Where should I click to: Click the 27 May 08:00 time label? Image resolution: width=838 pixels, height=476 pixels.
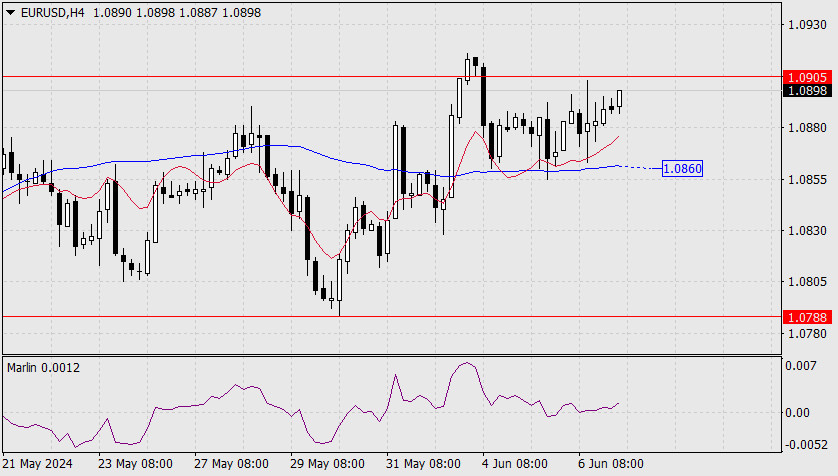(x=231, y=464)
